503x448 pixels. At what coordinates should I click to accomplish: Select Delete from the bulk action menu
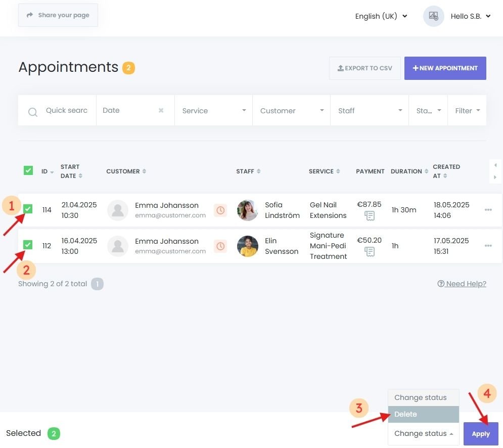(x=405, y=414)
